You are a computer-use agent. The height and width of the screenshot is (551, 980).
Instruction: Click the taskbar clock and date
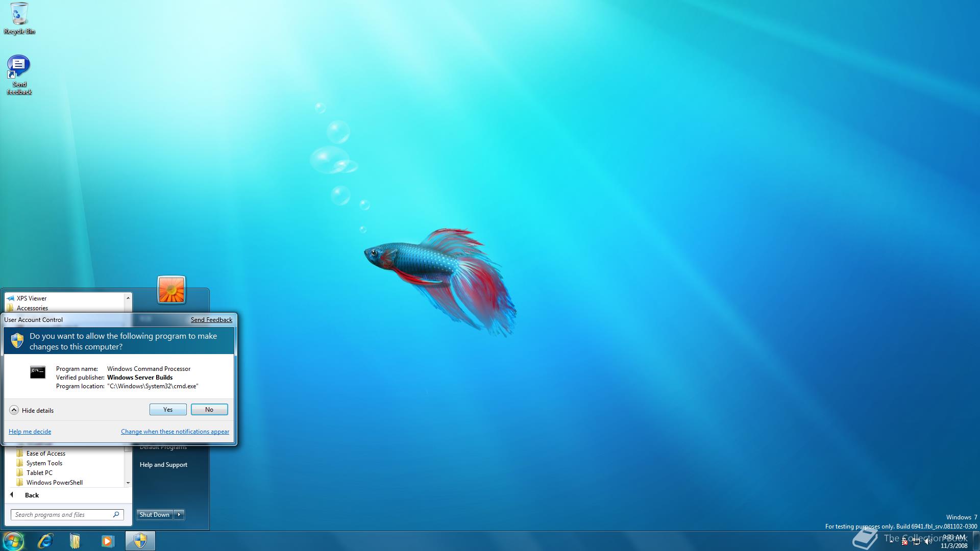click(954, 541)
